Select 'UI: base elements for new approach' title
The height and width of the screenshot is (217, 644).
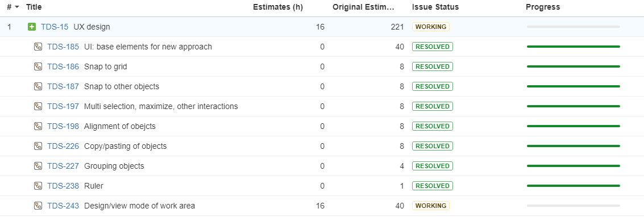tap(148, 47)
